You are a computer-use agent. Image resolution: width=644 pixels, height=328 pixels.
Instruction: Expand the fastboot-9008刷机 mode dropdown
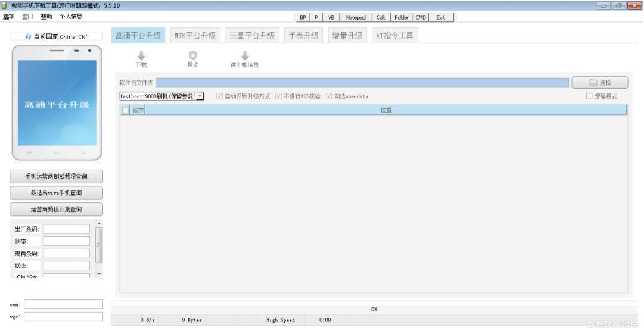pyautogui.click(x=200, y=96)
